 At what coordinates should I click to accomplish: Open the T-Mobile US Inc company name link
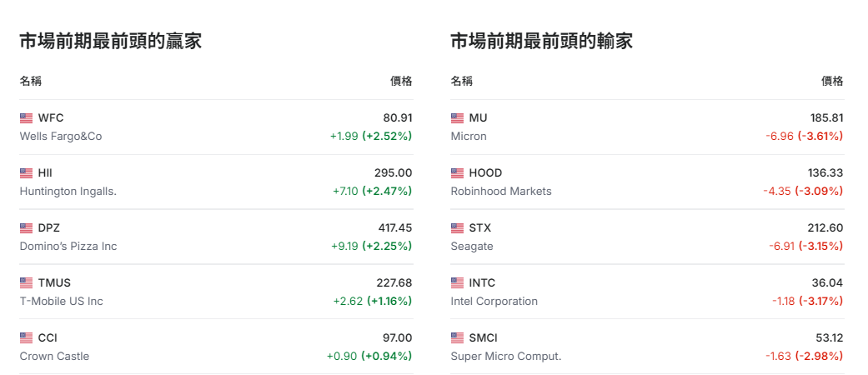pyautogui.click(x=62, y=302)
